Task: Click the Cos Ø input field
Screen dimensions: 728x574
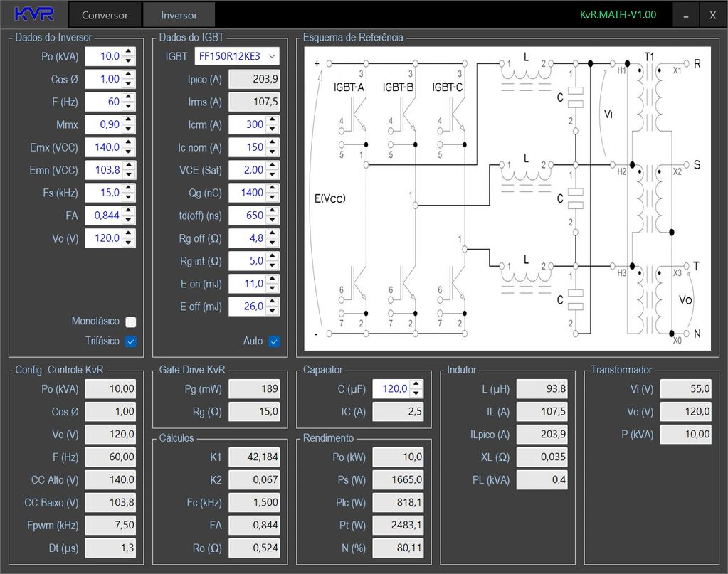Action: tap(103, 79)
